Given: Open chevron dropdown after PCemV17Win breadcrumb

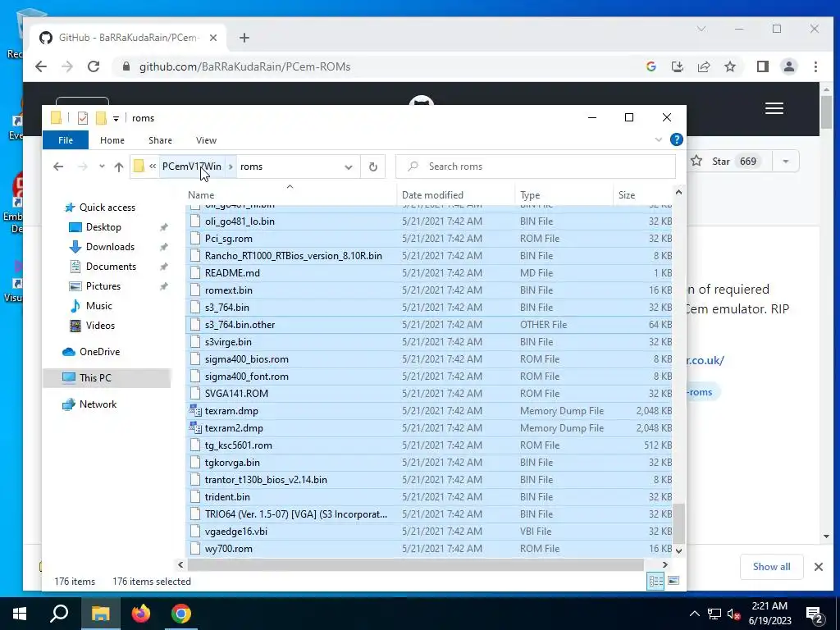Looking at the screenshot, I should pos(231,167).
